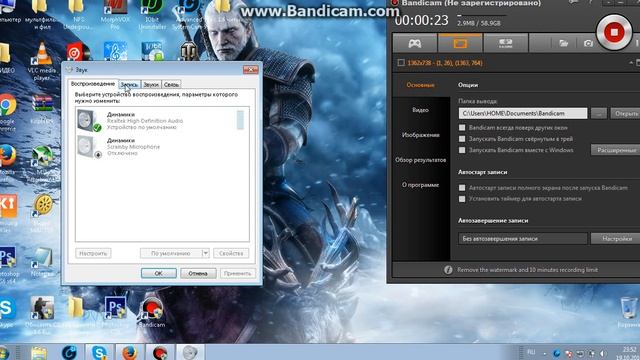Screen dimensions: 640x360
Task: Click OK in the Звук dialog
Action: click(x=159, y=273)
